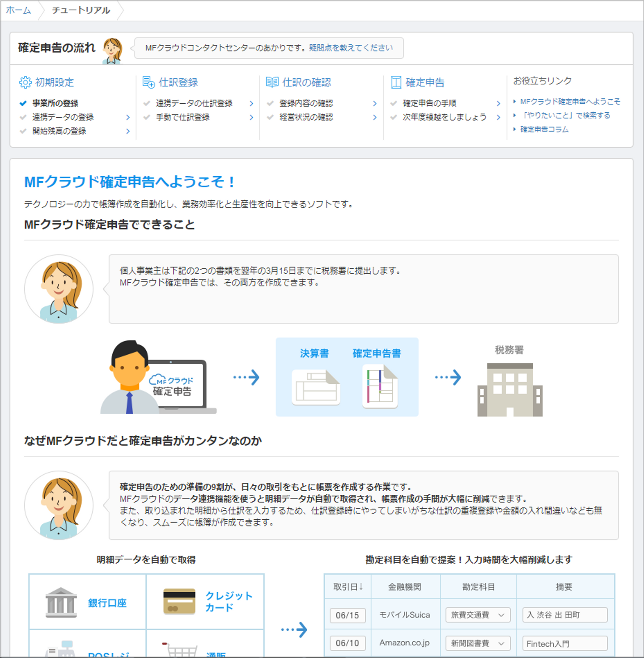Click the 確定申告書 colored form icon
The height and width of the screenshot is (658, 644).
click(x=380, y=386)
